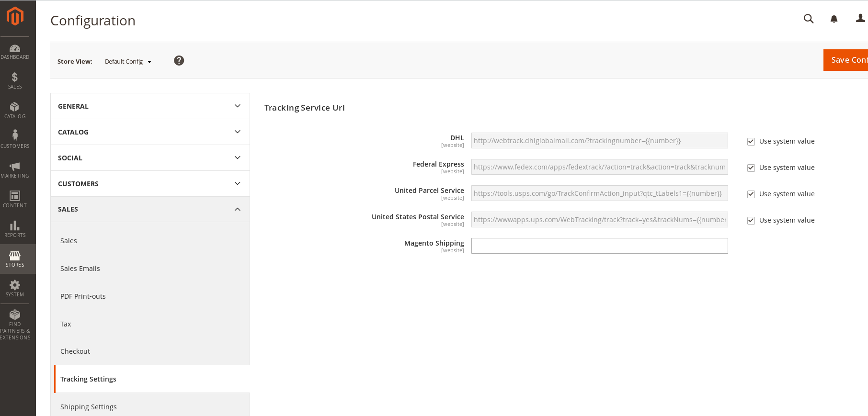Click the search magnifier icon
Image resolution: width=868 pixels, height=416 pixels.
(x=809, y=19)
